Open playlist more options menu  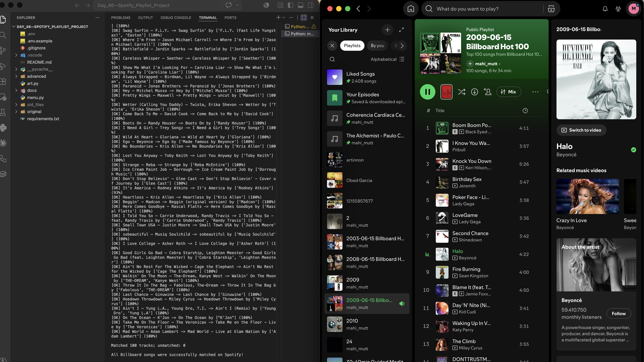point(535,92)
